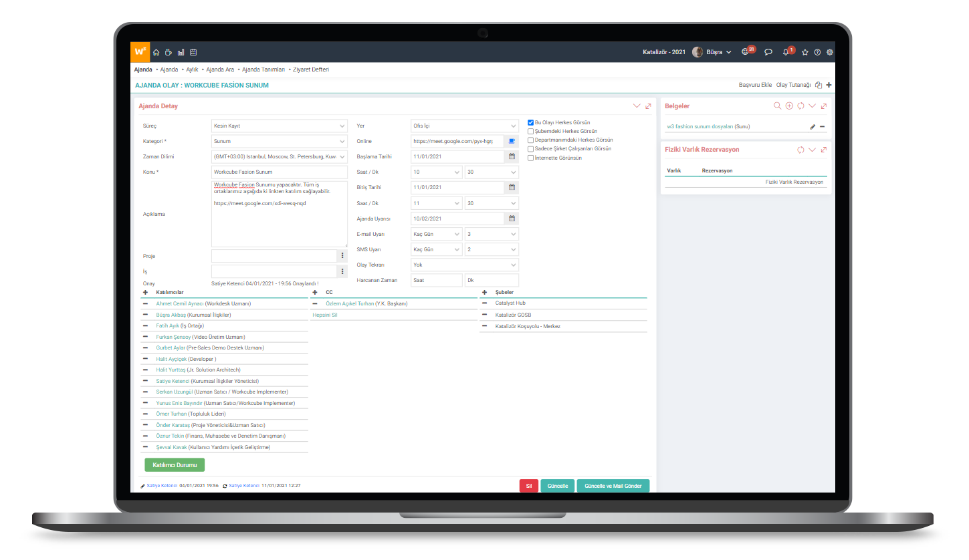The width and height of the screenshot is (969, 560).
Task: Click Hepsini Sil under CC
Action: 324,315
